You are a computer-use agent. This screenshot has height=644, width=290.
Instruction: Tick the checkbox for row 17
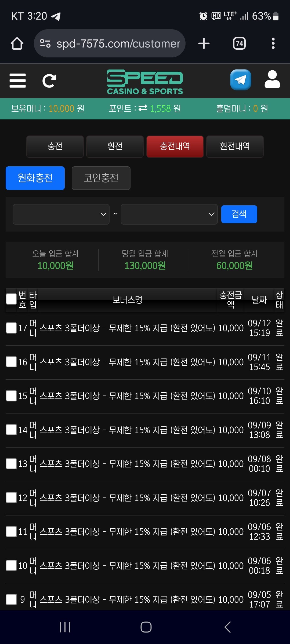pyautogui.click(x=11, y=328)
